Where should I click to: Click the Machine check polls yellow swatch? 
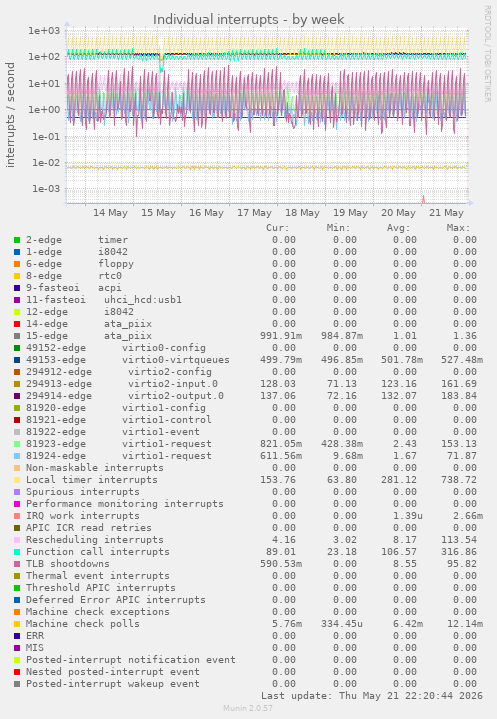17,624
